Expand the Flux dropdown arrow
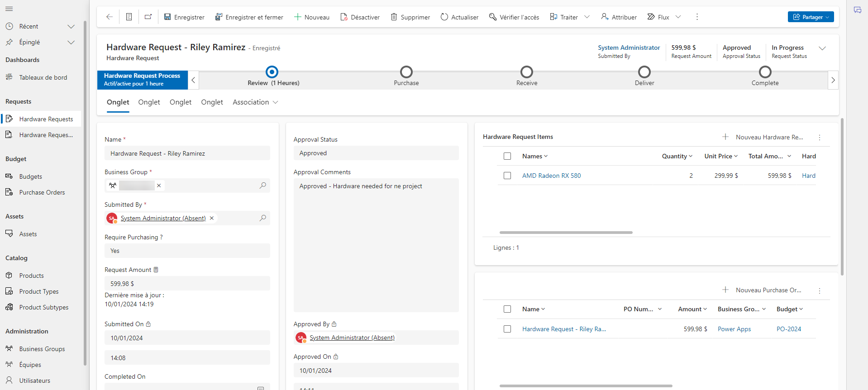This screenshot has width=868, height=390. click(x=678, y=17)
